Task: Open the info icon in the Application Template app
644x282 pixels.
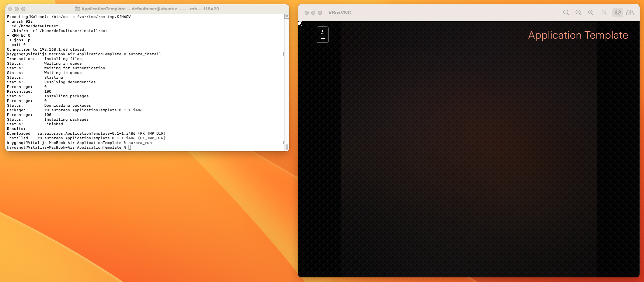Action: point(322,35)
